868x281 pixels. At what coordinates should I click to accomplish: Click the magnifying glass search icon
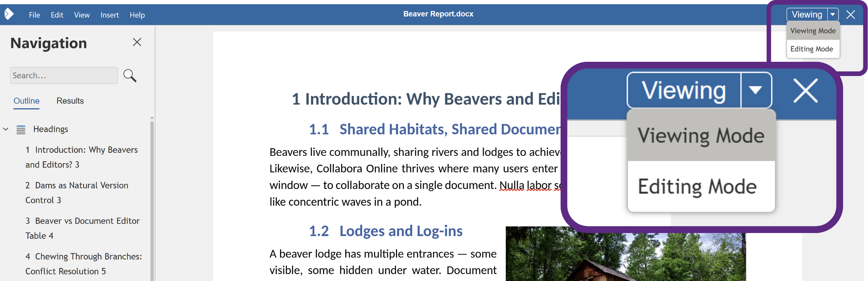[x=130, y=76]
